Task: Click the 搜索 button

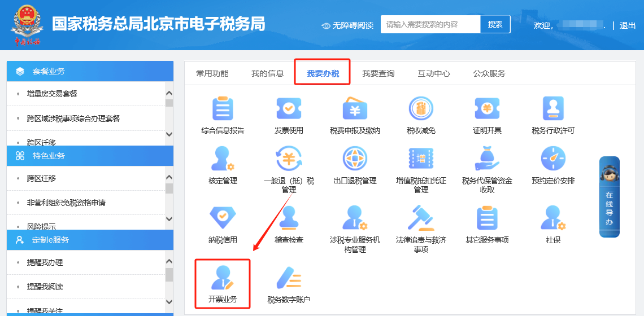Action: 495,24
